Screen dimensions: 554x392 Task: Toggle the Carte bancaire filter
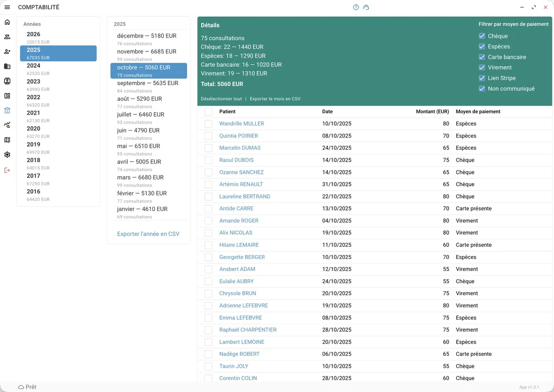click(482, 57)
